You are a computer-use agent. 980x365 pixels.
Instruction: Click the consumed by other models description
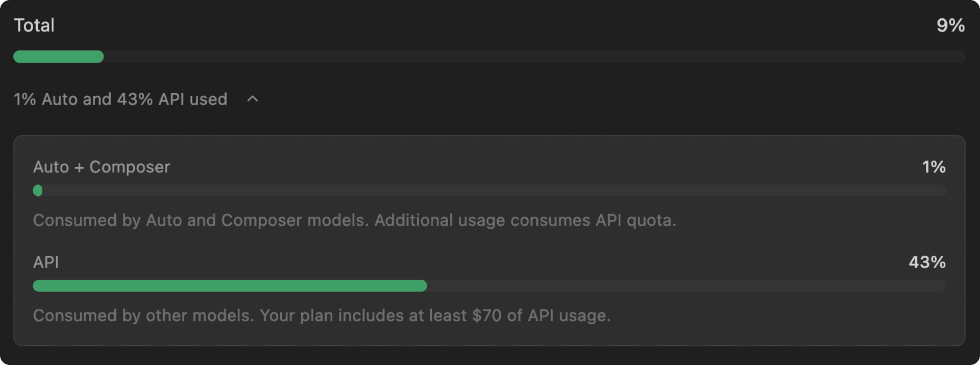[x=322, y=316]
